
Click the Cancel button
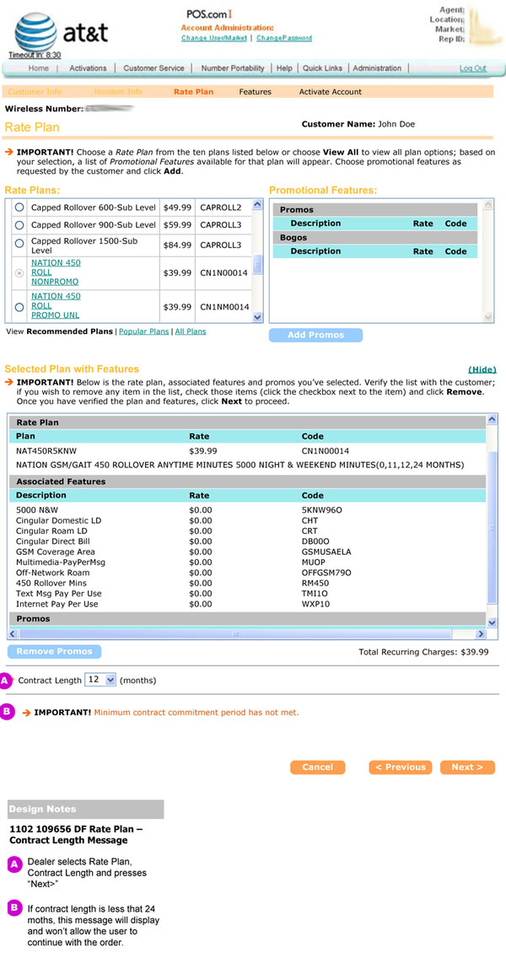click(317, 767)
